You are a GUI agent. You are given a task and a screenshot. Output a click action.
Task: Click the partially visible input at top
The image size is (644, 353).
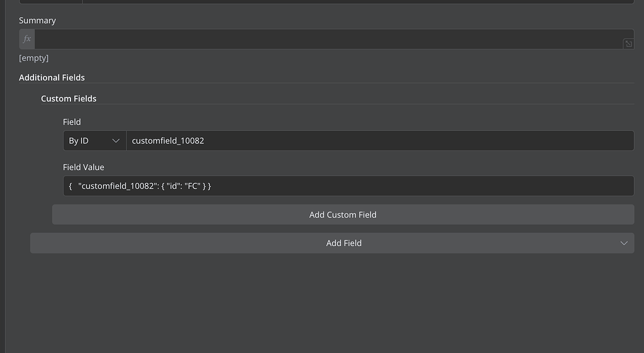pos(326,2)
